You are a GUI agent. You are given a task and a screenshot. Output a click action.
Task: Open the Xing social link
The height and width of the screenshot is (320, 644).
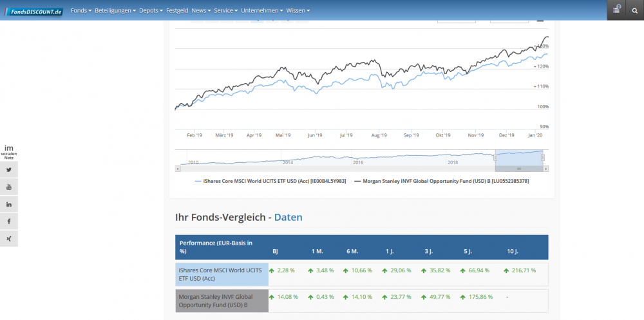click(x=9, y=239)
